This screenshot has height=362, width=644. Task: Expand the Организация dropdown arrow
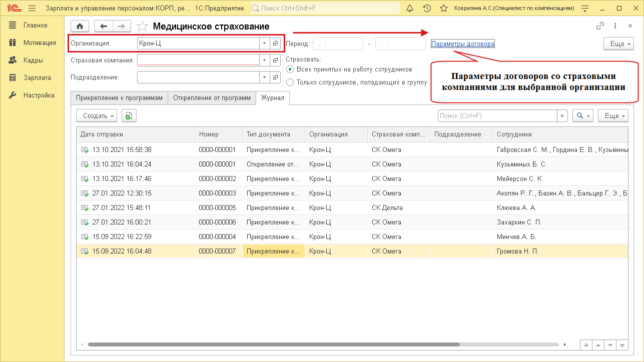tap(264, 43)
